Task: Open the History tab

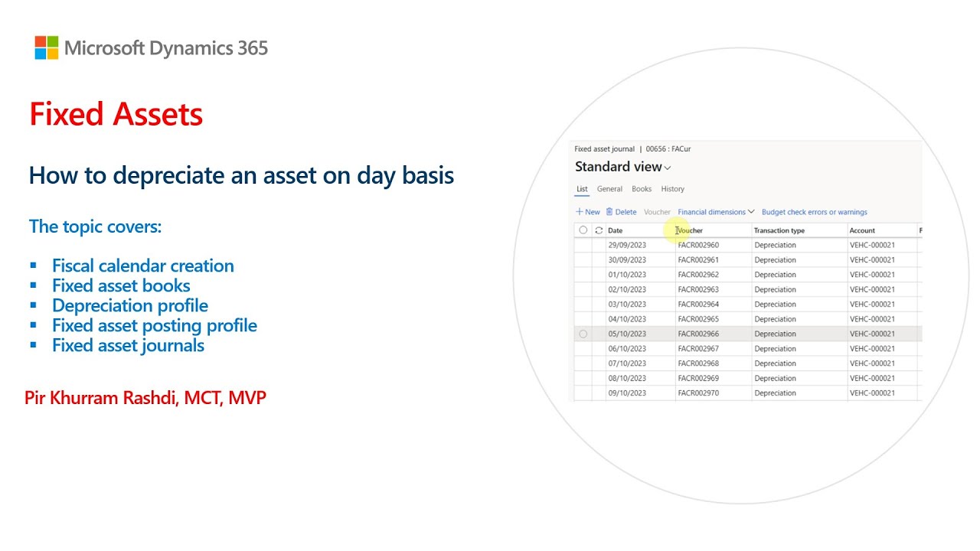Action: click(673, 189)
